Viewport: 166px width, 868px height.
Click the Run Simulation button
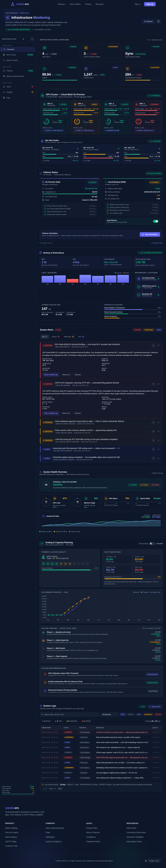(150, 235)
